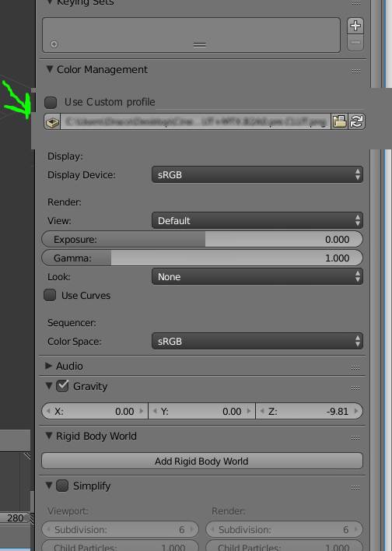Viewport: 392px width, 551px height.
Task: Click the custom profile file path field
Action: pos(196,121)
